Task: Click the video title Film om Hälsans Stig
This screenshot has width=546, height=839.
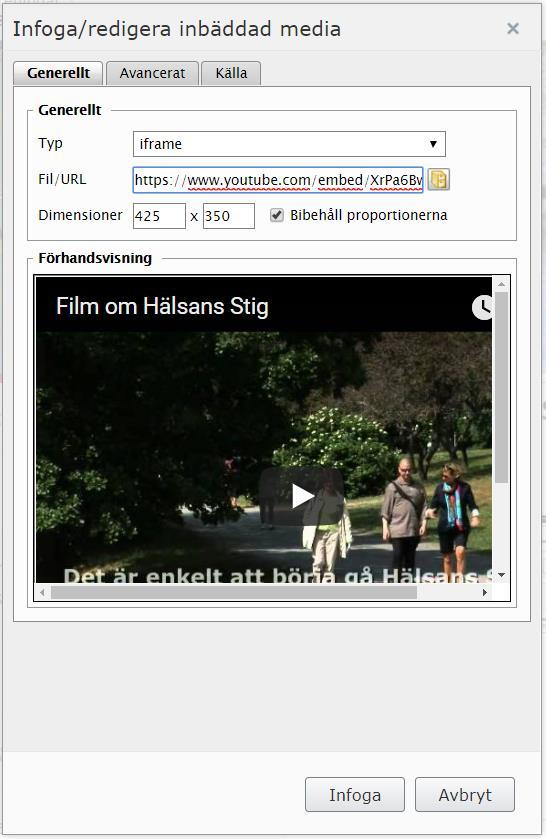Action: 162,307
